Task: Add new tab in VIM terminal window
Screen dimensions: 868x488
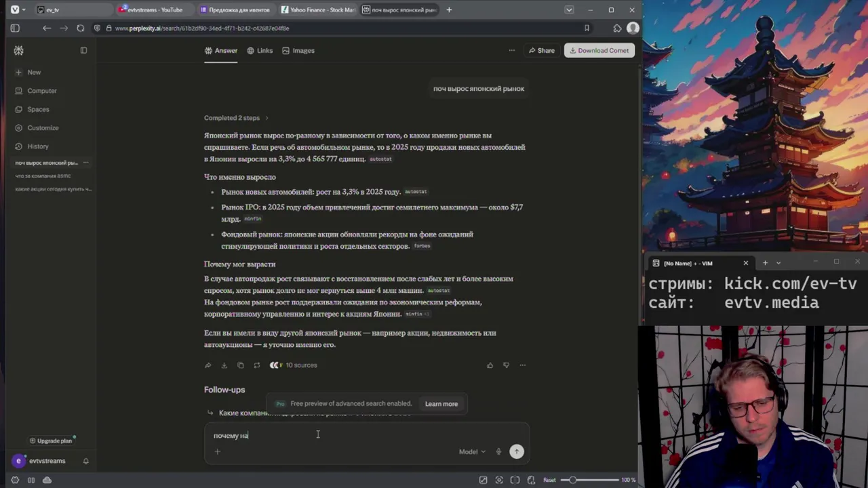Action: click(765, 263)
